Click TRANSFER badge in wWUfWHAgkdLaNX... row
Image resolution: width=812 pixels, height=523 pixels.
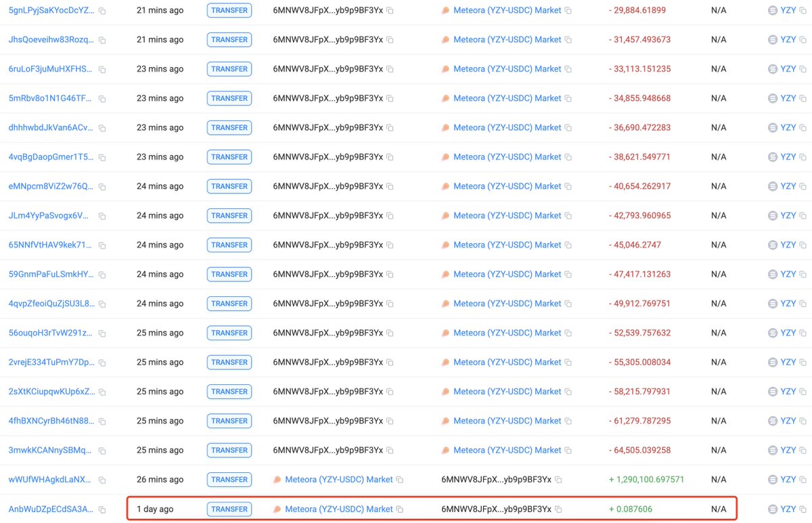(229, 479)
